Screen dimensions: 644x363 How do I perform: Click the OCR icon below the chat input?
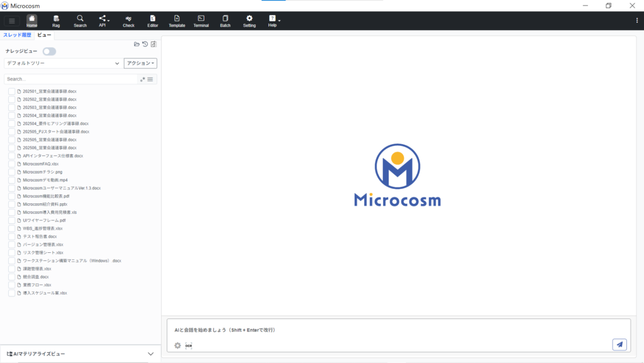(189, 345)
